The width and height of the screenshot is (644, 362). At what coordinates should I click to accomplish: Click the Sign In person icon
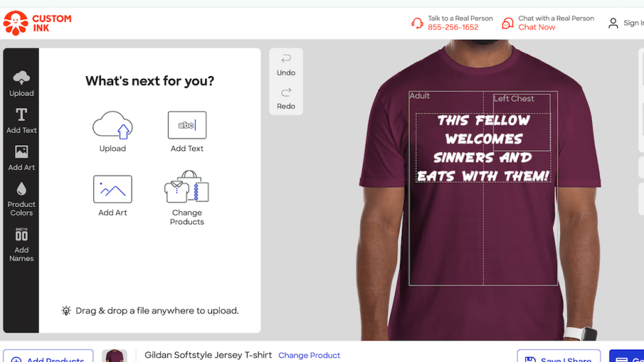pos(613,23)
